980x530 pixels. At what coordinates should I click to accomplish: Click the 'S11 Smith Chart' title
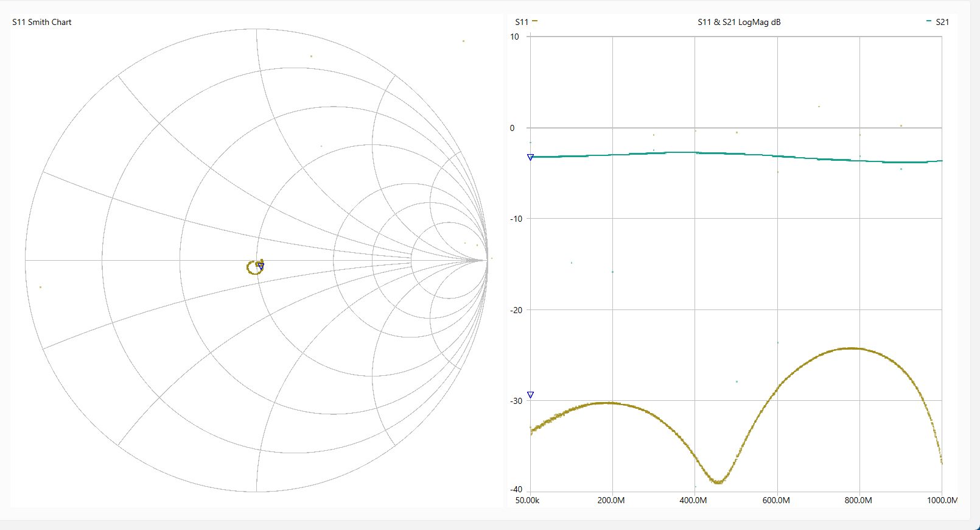coord(42,22)
